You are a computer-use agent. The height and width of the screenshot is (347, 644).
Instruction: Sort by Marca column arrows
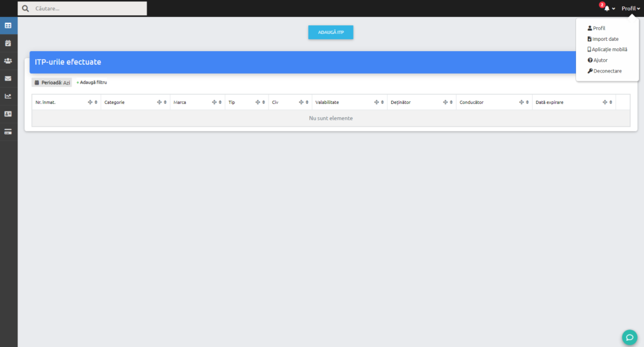[220, 103]
